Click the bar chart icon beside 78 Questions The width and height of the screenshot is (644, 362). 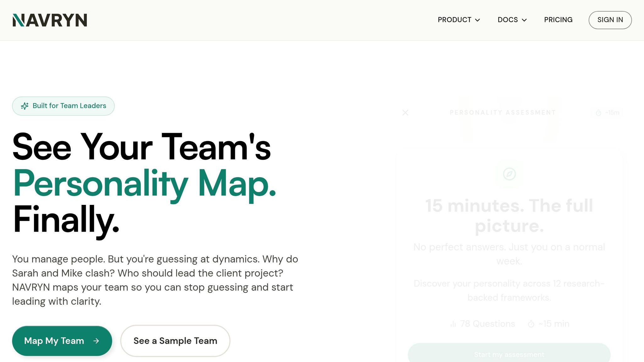pos(453,324)
